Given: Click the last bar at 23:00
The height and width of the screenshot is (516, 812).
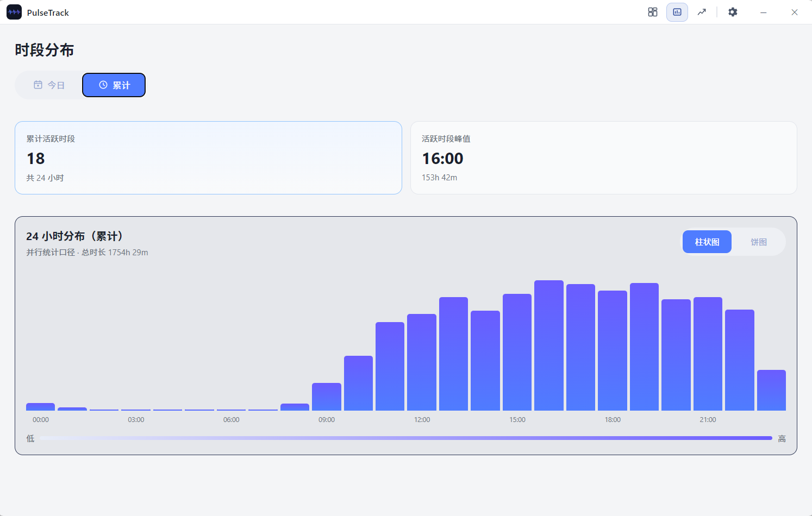Looking at the screenshot, I should coord(771,390).
